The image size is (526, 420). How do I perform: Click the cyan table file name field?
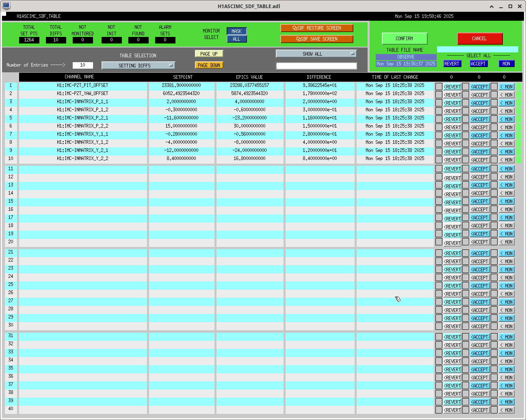(x=477, y=50)
